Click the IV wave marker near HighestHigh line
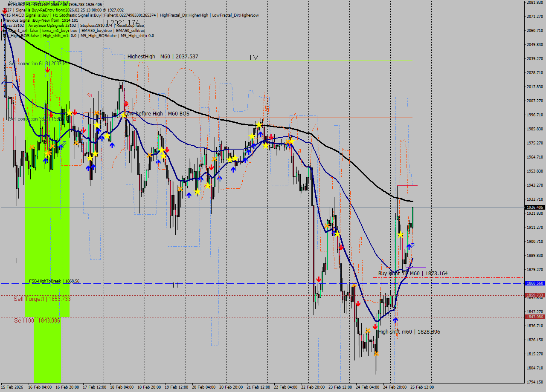This screenshot has width=546, height=392. tap(254, 57)
